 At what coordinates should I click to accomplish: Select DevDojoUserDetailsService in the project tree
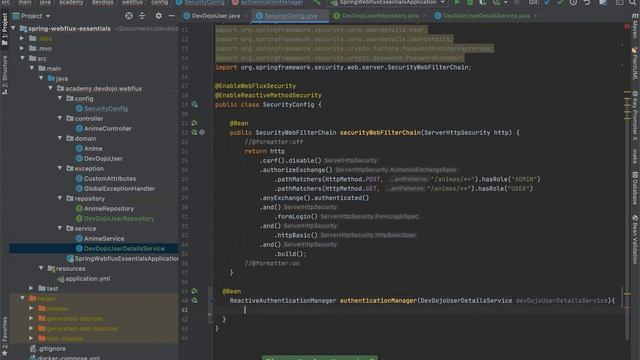pyautogui.click(x=124, y=248)
